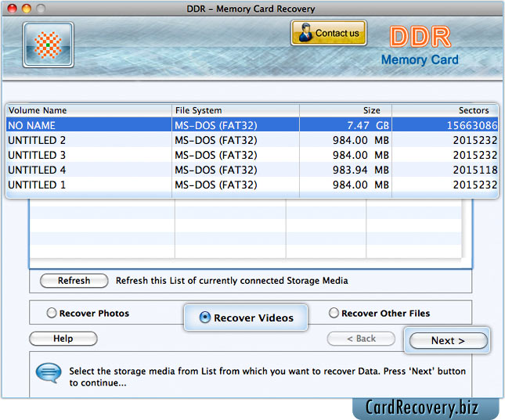The height and width of the screenshot is (420, 505).
Task: Select the Recover Other Files radio button
Action: pos(334,313)
